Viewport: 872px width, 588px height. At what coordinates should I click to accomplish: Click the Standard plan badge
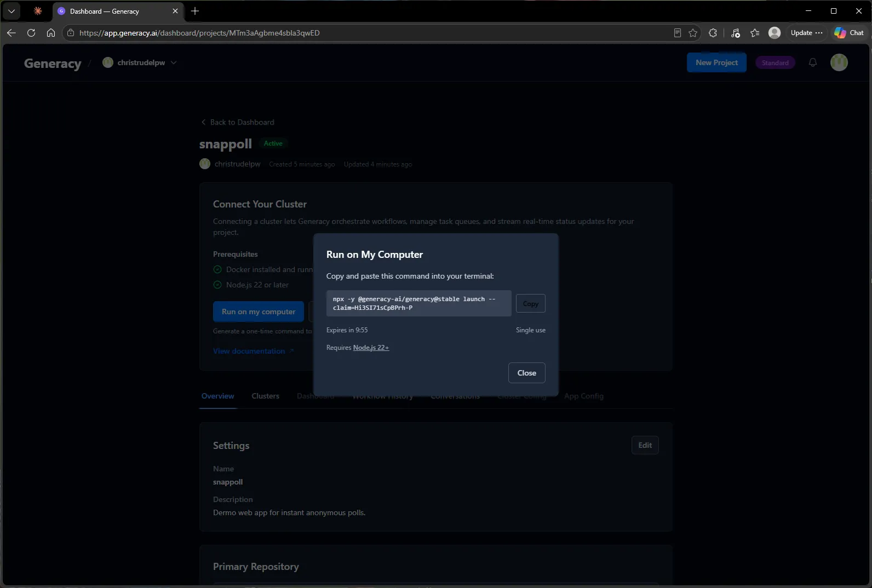(775, 63)
